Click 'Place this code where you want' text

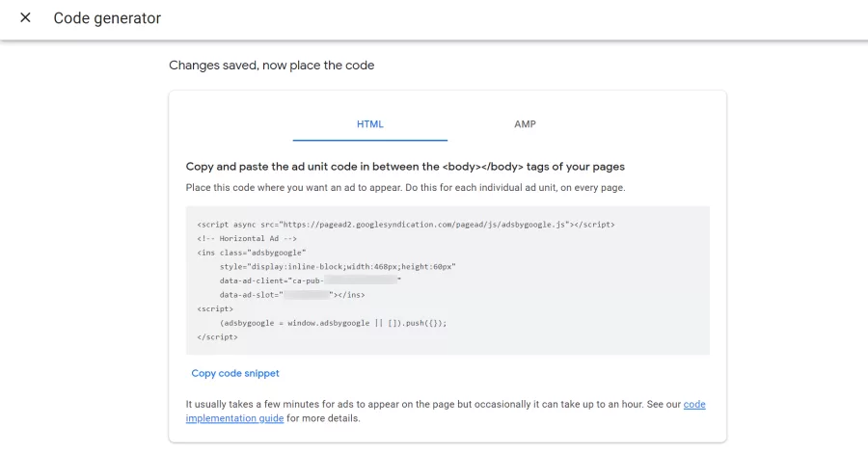pyautogui.click(x=405, y=188)
